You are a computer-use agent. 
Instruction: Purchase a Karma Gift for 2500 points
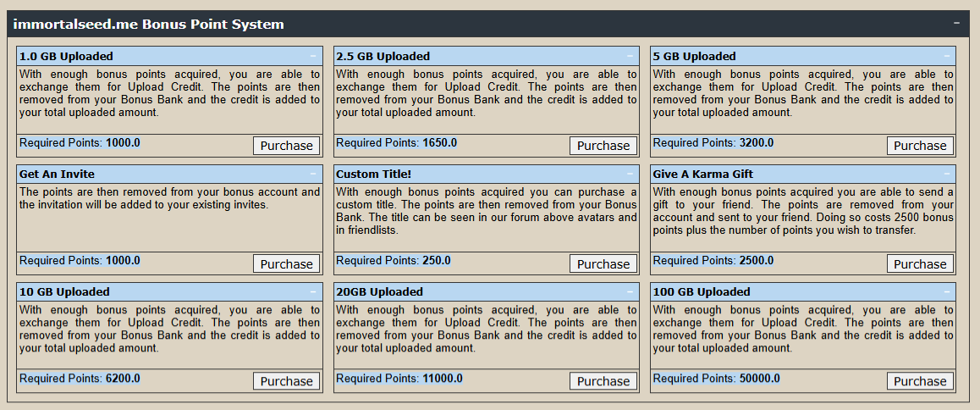coord(920,263)
